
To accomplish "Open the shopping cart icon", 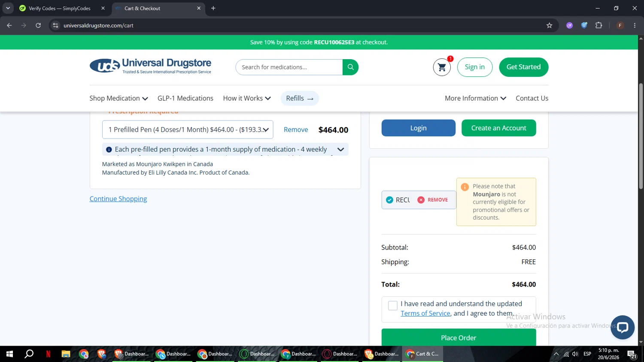I will pos(442,67).
